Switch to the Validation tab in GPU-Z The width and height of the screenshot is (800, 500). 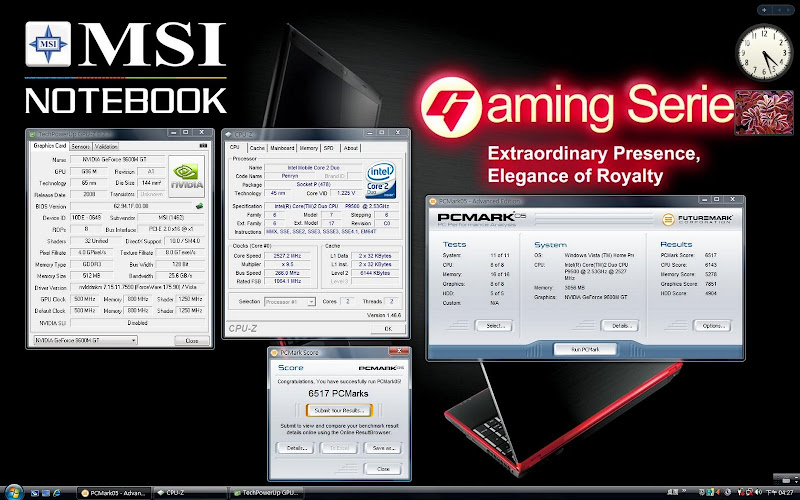[x=106, y=146]
